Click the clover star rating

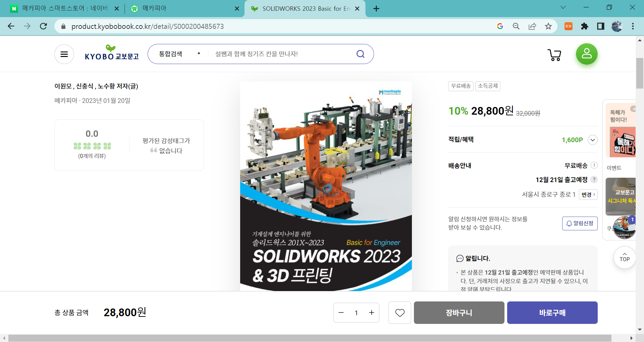(x=92, y=146)
